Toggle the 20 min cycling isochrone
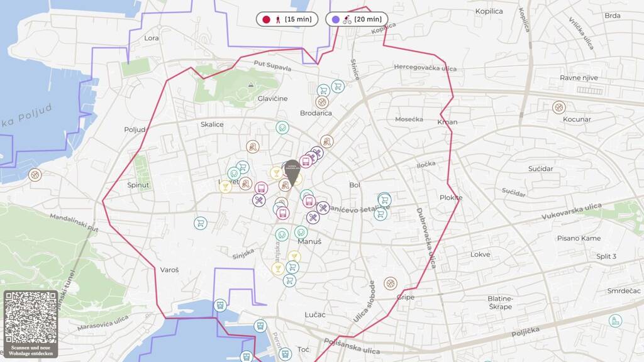 [x=357, y=19]
